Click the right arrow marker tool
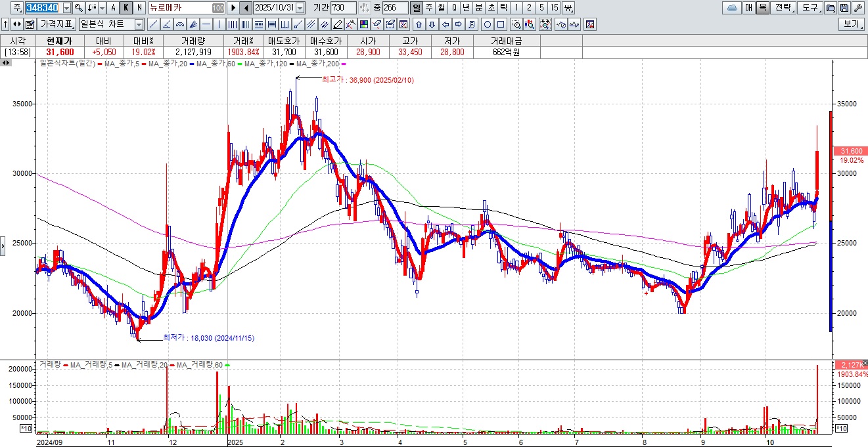The width and height of the screenshot is (868, 447). point(458,24)
